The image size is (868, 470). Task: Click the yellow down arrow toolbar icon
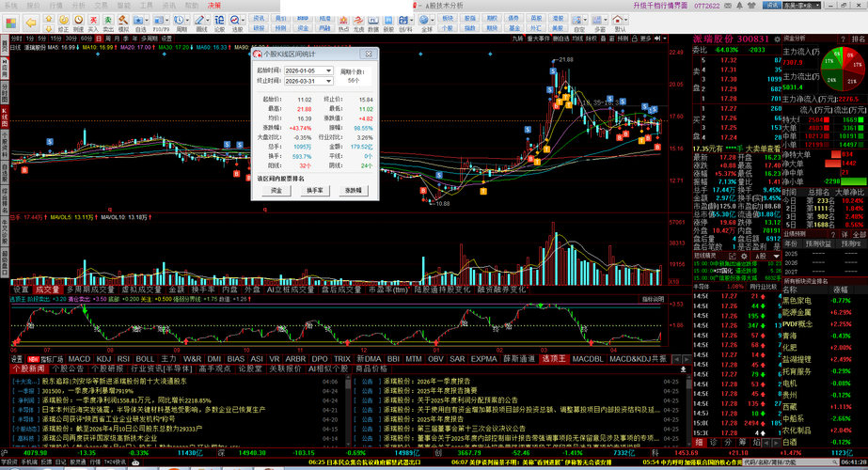(x=49, y=29)
